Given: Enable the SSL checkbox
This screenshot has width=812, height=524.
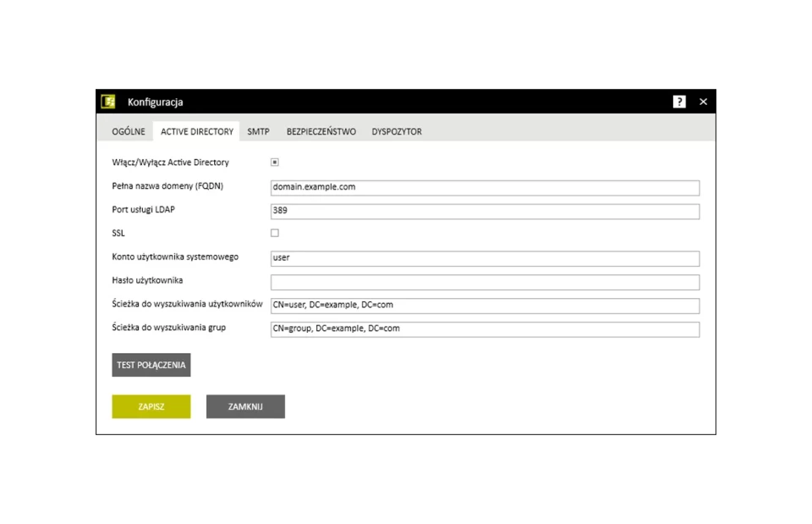Looking at the screenshot, I should 275,233.
